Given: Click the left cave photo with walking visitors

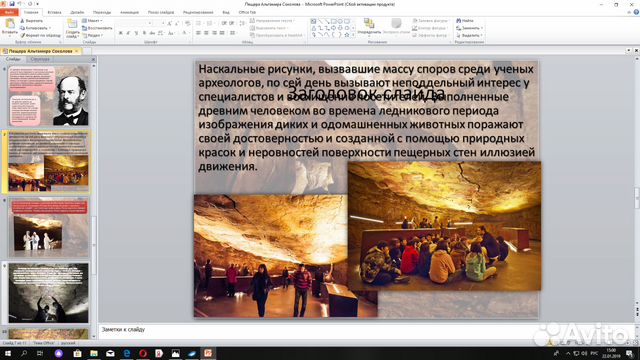Looking at the screenshot, I should 271,256.
